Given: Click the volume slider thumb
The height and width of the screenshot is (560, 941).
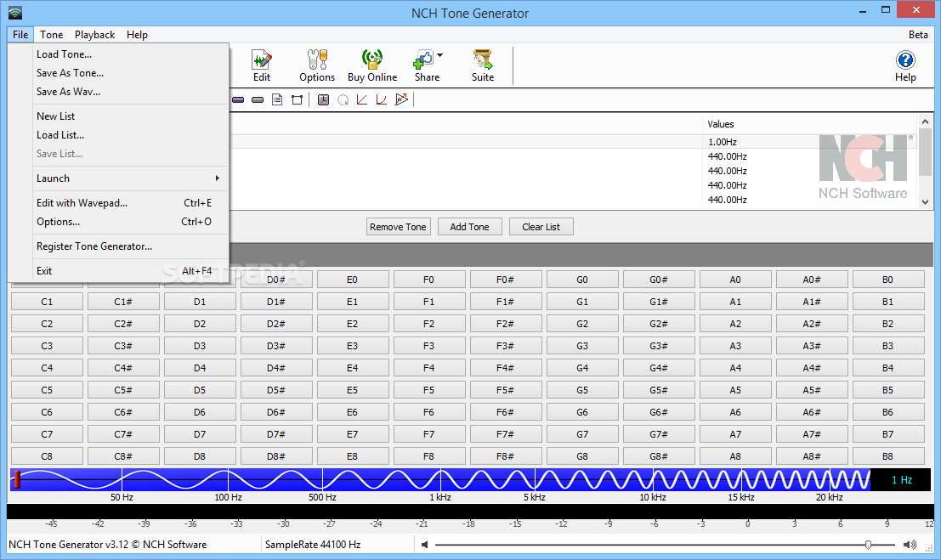Looking at the screenshot, I should (868, 545).
